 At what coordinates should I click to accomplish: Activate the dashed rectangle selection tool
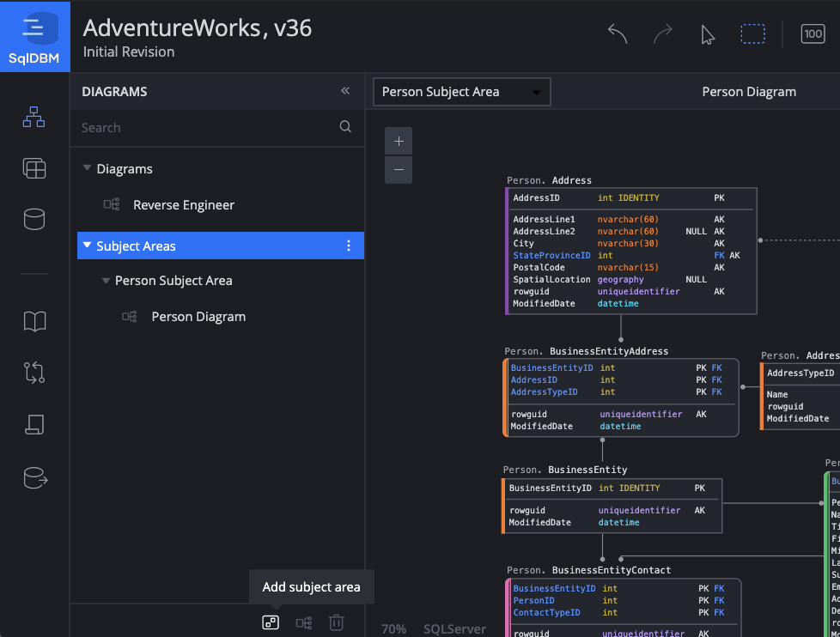point(753,34)
